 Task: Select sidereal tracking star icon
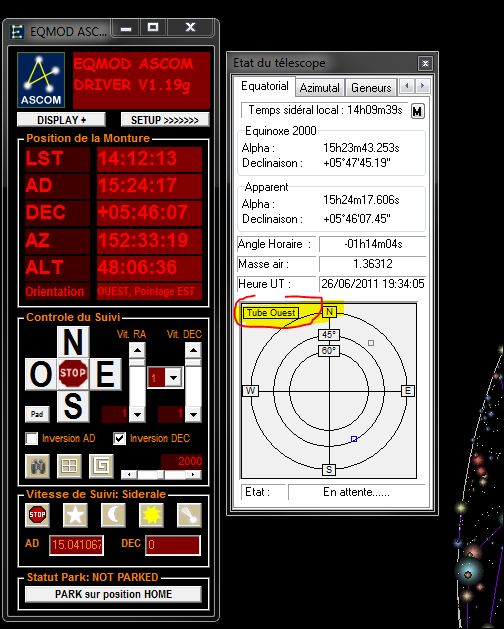click(75, 515)
